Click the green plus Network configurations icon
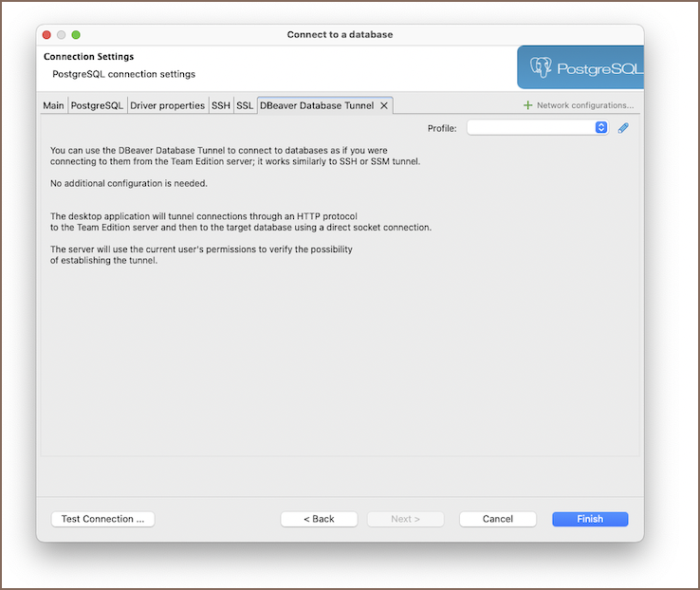 click(528, 106)
